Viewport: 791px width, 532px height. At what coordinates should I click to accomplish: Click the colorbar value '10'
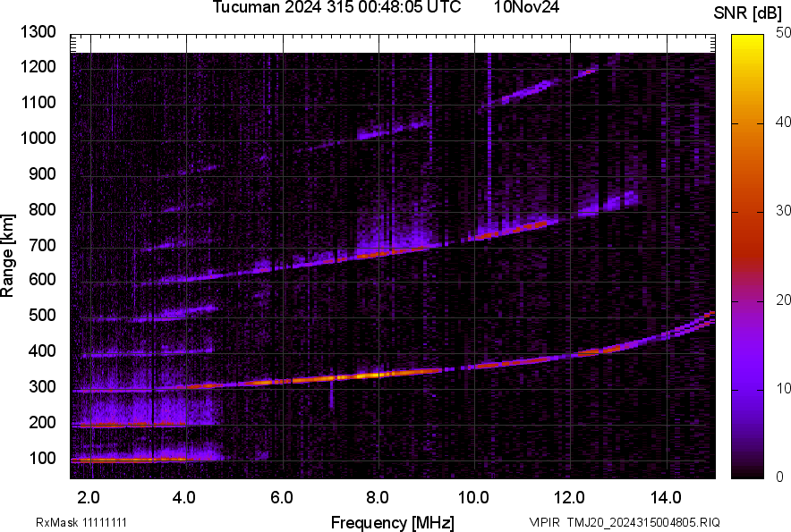pos(783,388)
